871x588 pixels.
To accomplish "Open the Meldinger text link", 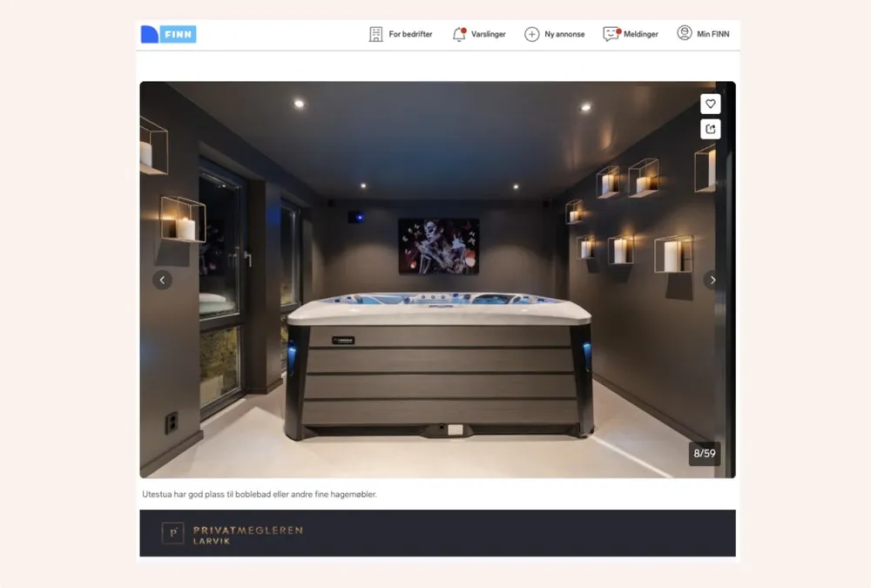I will pyautogui.click(x=641, y=34).
